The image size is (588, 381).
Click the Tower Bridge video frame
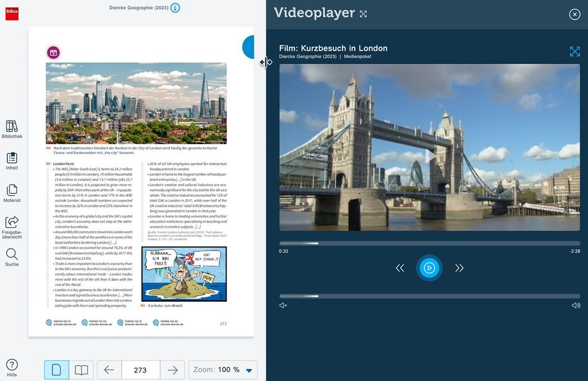pyautogui.click(x=430, y=147)
